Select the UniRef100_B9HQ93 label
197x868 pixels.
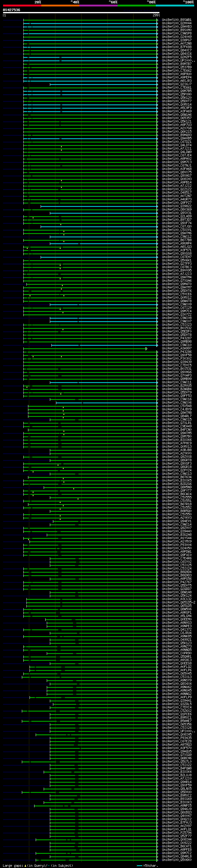point(176,135)
